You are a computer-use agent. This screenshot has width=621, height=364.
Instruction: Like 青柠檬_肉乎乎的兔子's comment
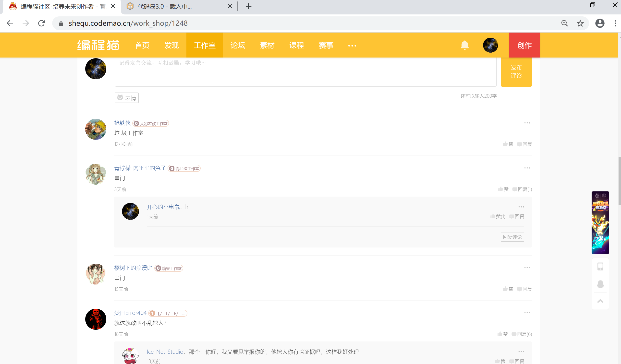503,189
